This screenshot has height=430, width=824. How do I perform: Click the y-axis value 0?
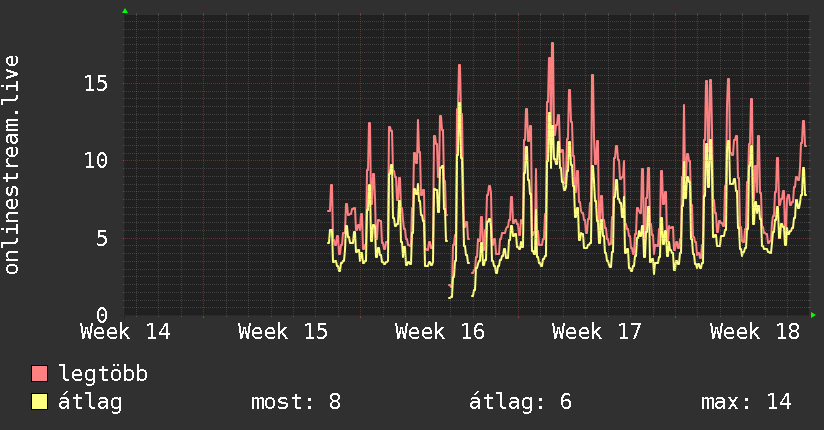[x=102, y=315]
